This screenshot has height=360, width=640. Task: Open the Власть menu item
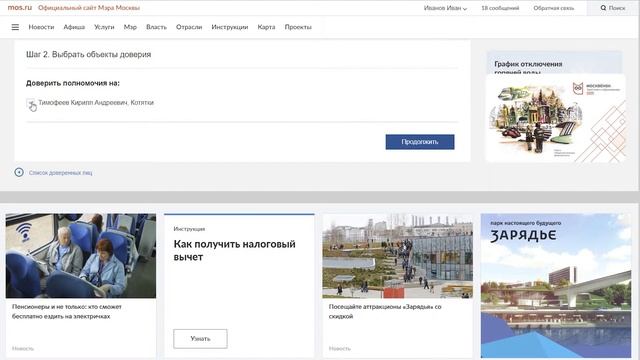pos(156,27)
